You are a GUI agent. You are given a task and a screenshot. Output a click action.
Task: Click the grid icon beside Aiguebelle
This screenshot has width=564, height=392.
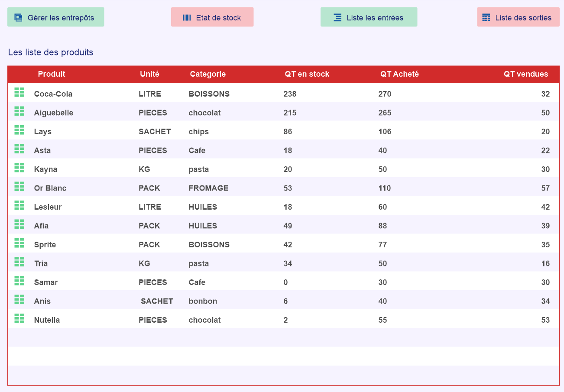point(19,111)
